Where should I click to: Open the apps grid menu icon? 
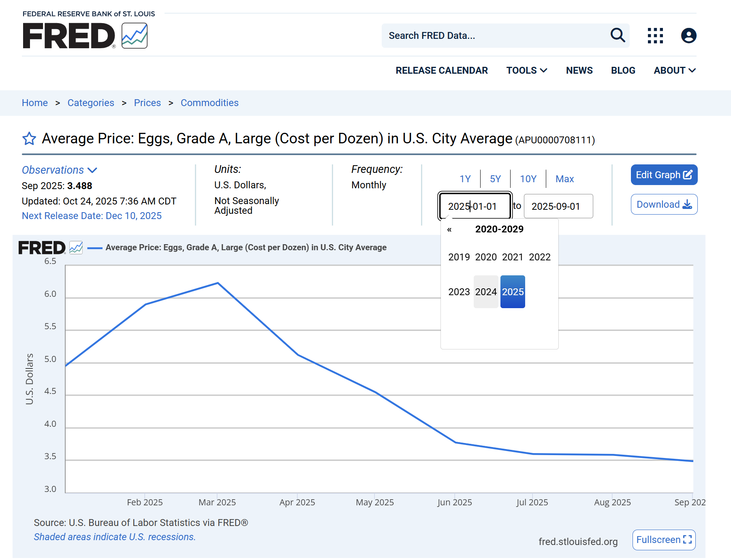[655, 36]
